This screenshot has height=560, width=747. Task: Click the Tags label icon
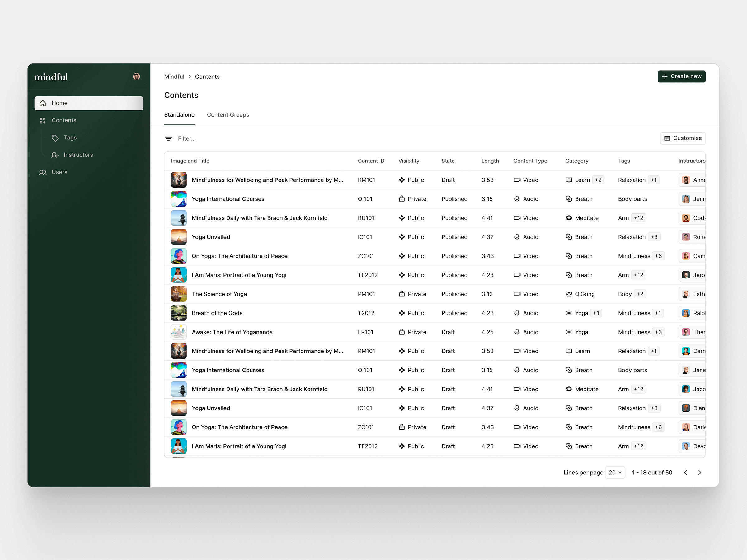(55, 138)
